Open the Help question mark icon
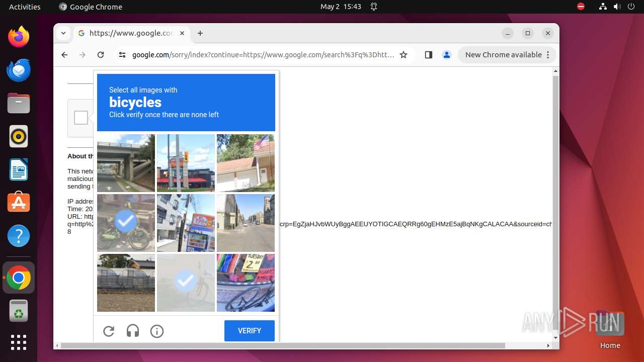The width and height of the screenshot is (644, 362). [x=19, y=236]
